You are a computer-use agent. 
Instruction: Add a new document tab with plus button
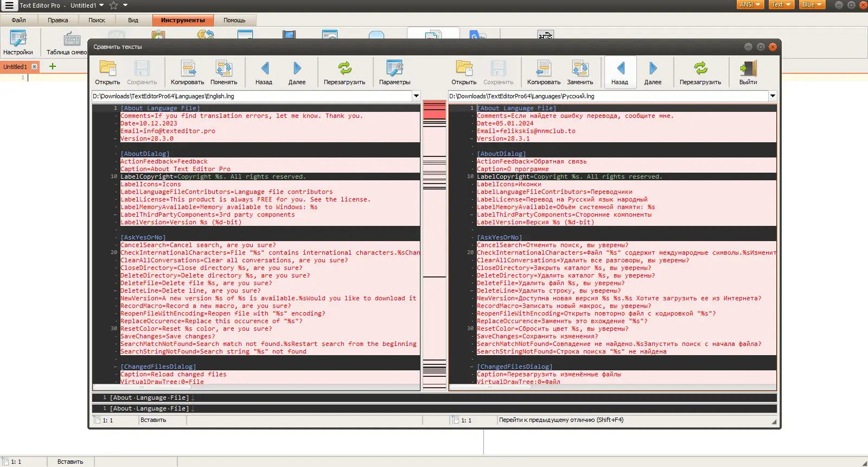pos(53,66)
